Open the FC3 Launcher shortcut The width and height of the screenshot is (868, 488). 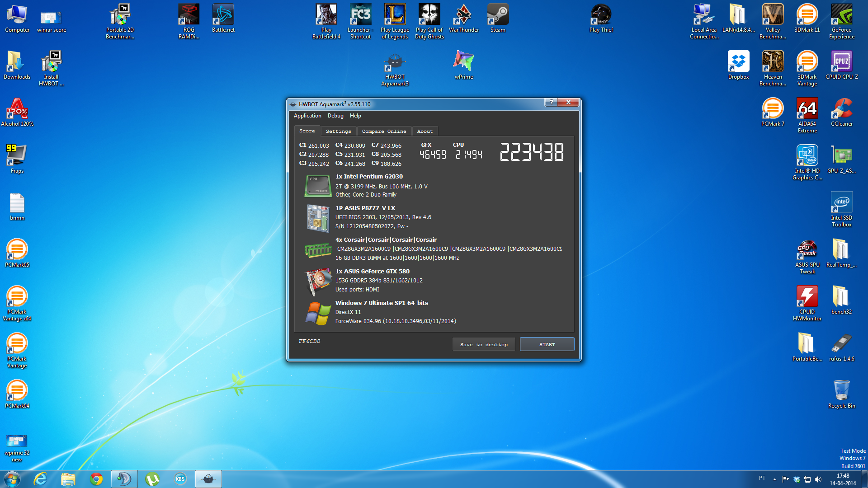(360, 22)
